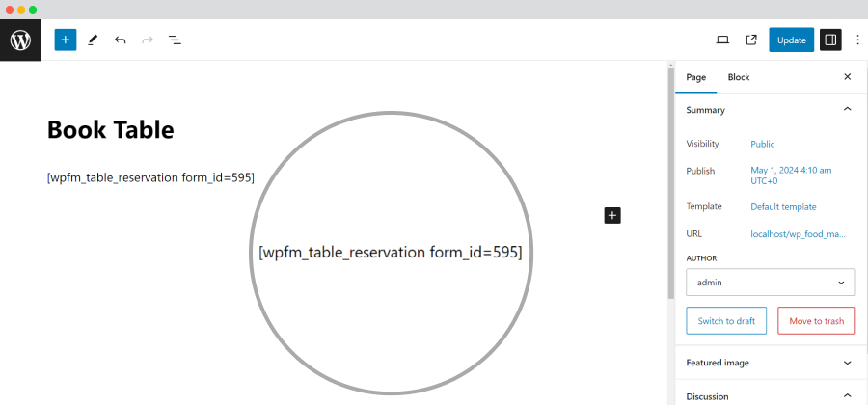
Task: Open the three-dot Options menu
Action: pos(857,40)
